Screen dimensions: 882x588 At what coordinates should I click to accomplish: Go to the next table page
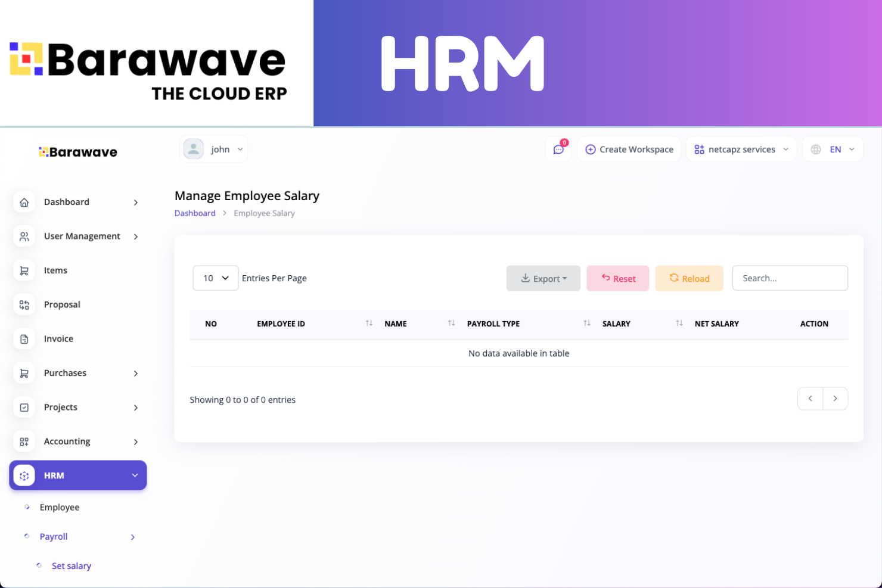tap(835, 399)
